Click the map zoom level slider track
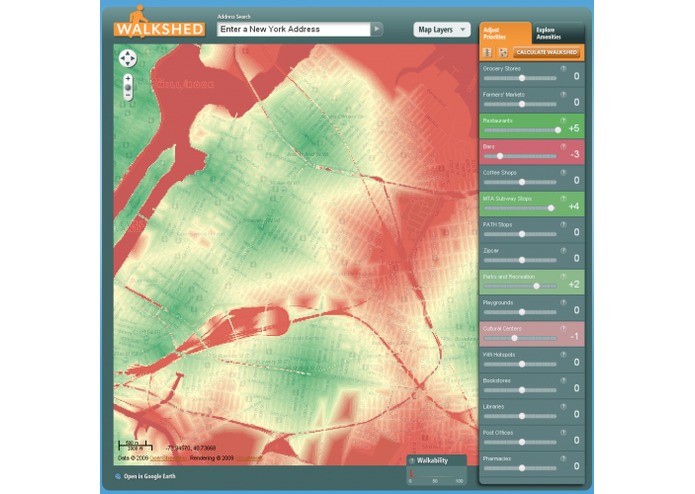 pyautogui.click(x=128, y=87)
